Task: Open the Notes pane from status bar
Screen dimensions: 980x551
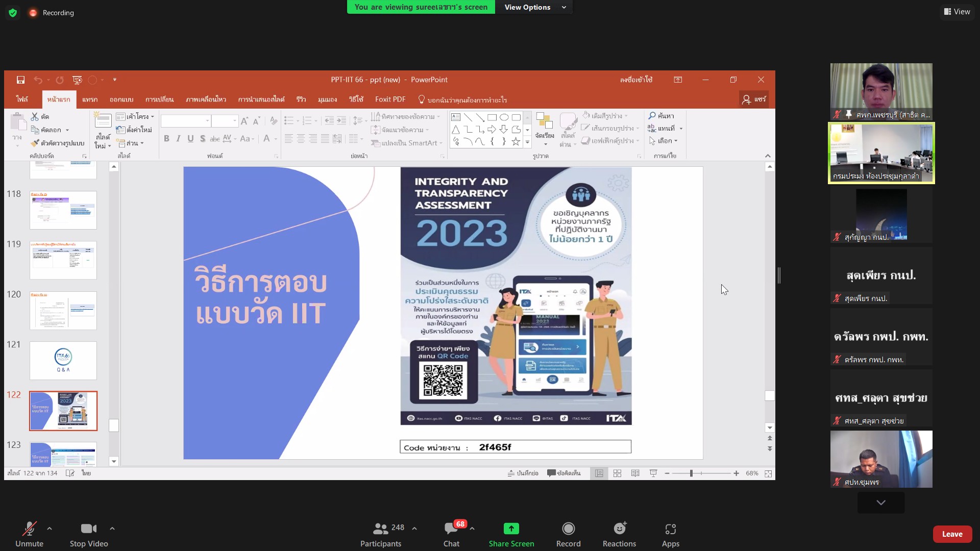Action: [x=523, y=473]
